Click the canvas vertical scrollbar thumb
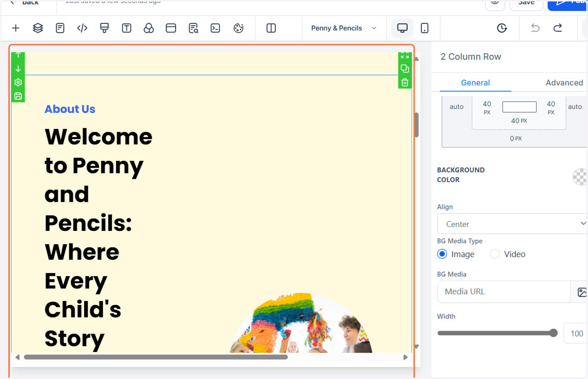Viewport: 588px width, 379px height. 417,125
